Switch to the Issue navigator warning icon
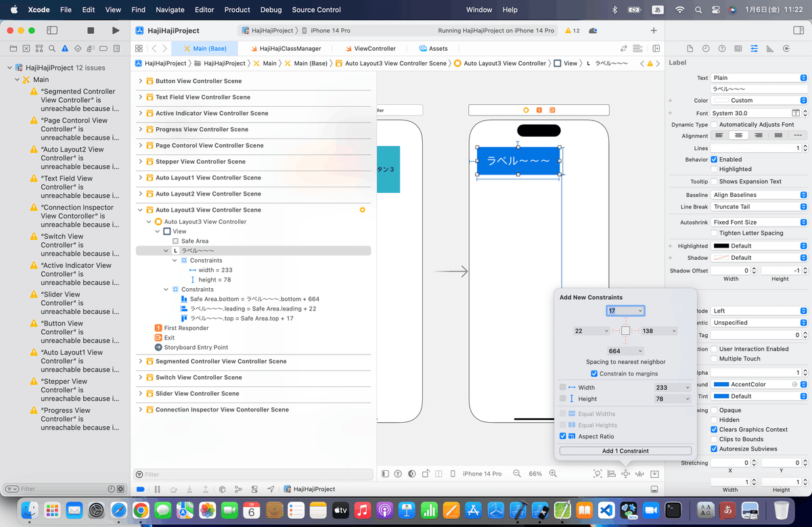This screenshot has width=812, height=527. tap(65, 49)
